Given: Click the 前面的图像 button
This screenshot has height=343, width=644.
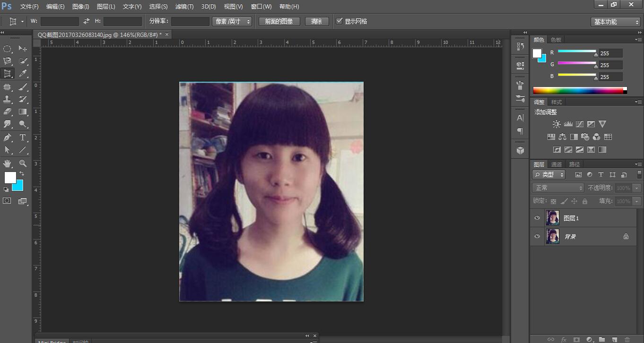Looking at the screenshot, I should tap(279, 21).
